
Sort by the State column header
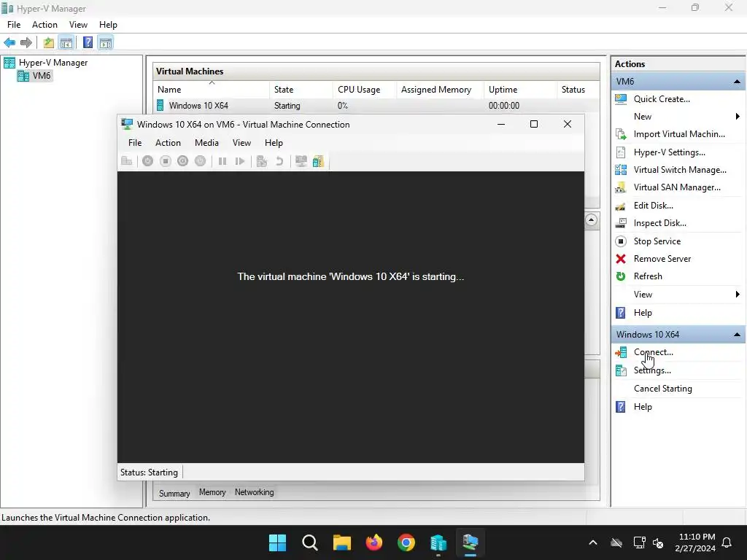pos(301,90)
